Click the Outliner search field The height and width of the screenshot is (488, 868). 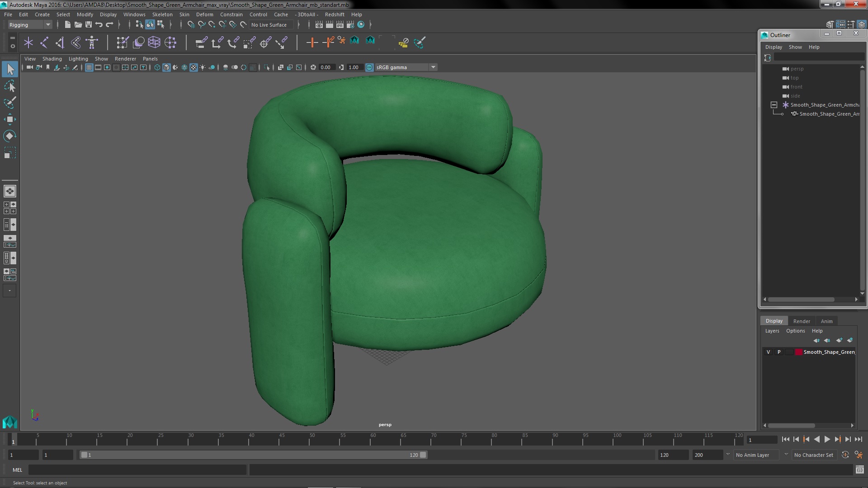pos(819,57)
